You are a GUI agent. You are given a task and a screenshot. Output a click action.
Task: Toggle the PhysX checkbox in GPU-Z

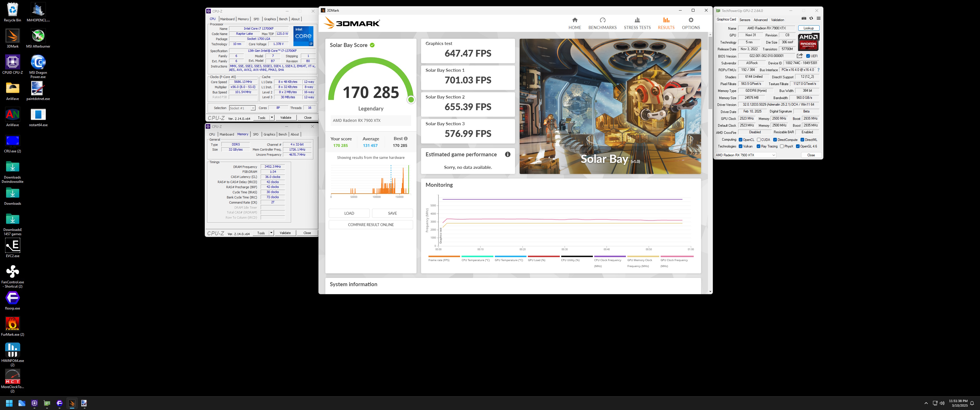[x=782, y=146]
